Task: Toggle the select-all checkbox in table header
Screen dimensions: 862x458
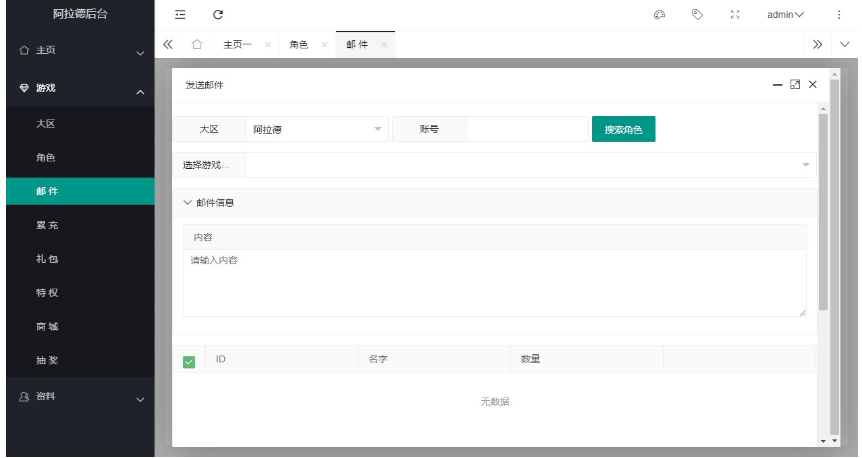Action: click(x=188, y=361)
